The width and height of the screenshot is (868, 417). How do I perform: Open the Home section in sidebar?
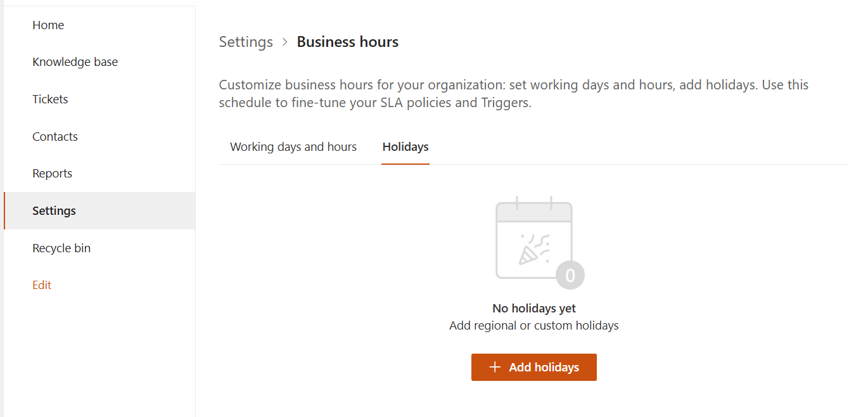pyautogui.click(x=48, y=25)
